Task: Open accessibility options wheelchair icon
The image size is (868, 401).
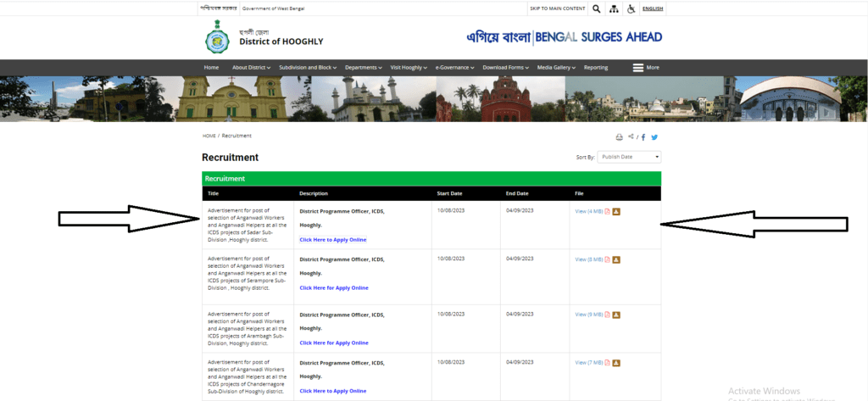Action: 631,8
